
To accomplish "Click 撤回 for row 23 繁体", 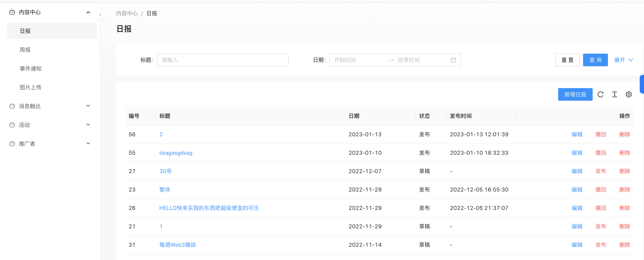I will point(600,190).
